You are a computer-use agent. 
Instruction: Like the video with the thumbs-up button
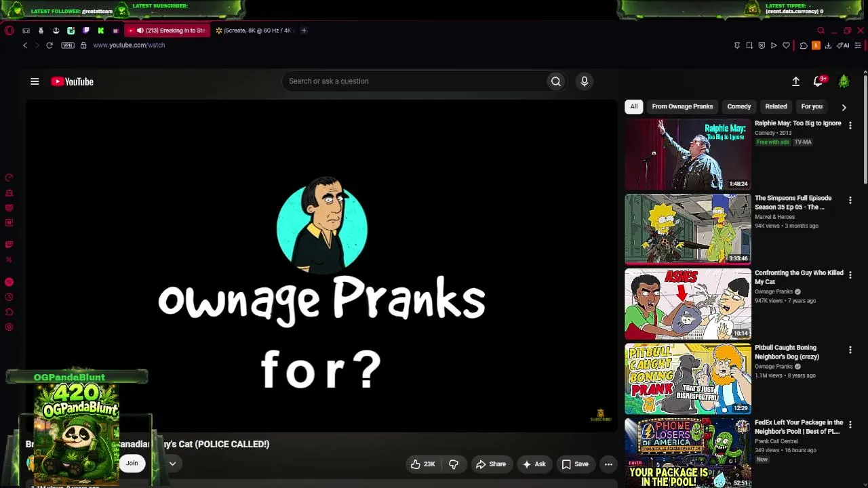[x=422, y=464]
